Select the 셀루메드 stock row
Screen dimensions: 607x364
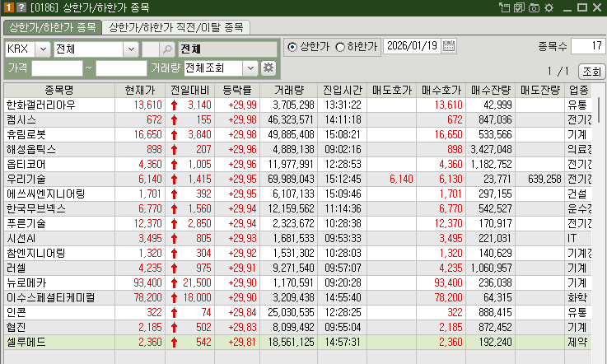[x=297, y=342]
